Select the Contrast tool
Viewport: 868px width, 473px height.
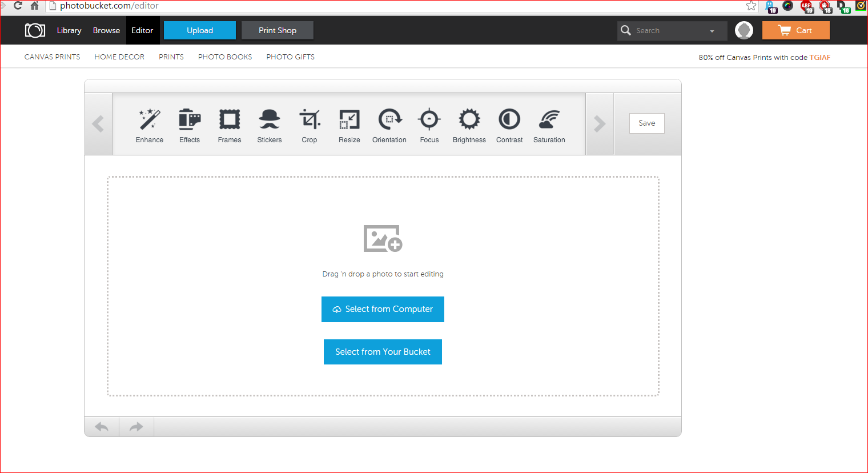[509, 126]
